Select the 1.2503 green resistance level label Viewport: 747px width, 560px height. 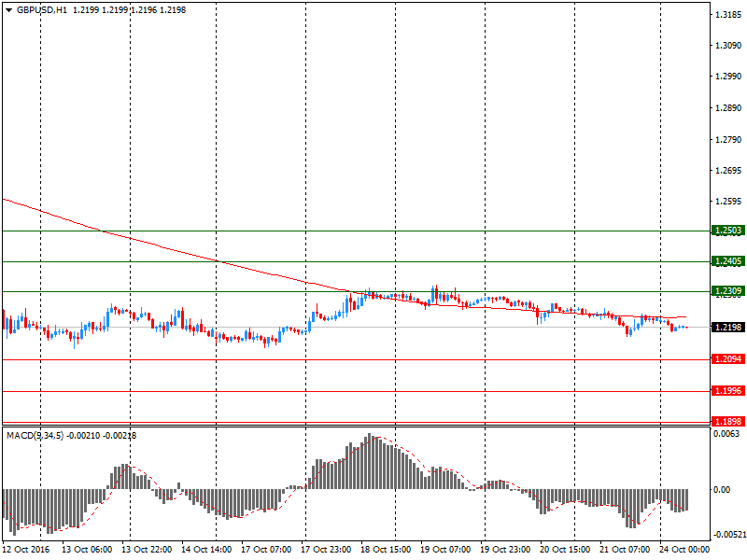[728, 231]
